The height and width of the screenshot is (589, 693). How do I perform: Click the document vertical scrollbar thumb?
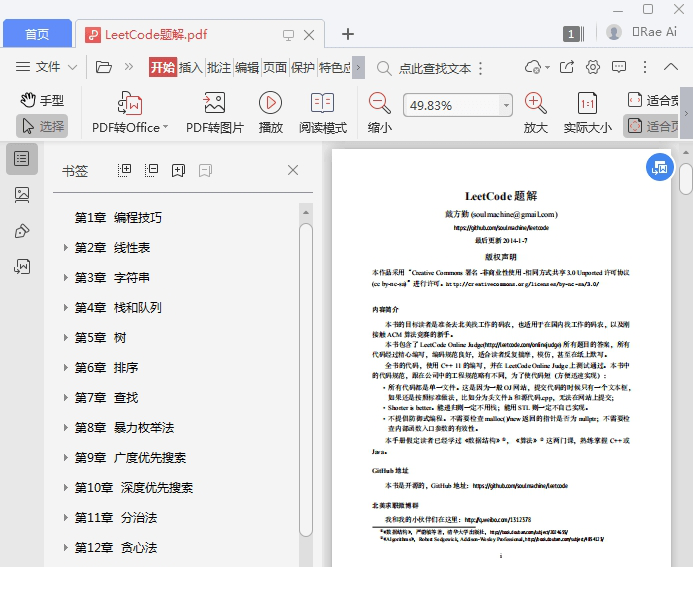[x=685, y=179]
